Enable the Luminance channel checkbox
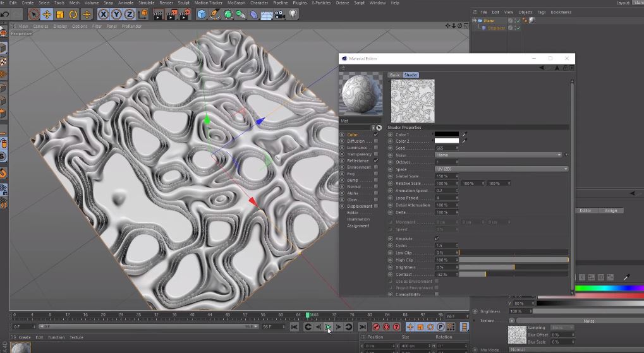The width and height of the screenshot is (644, 353). point(376,147)
